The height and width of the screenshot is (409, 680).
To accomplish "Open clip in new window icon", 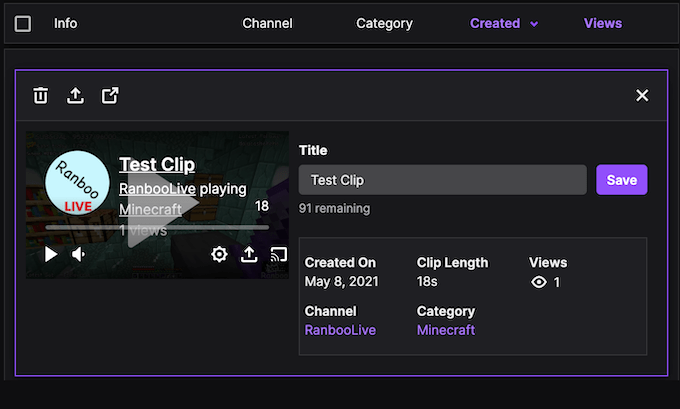I will [110, 95].
